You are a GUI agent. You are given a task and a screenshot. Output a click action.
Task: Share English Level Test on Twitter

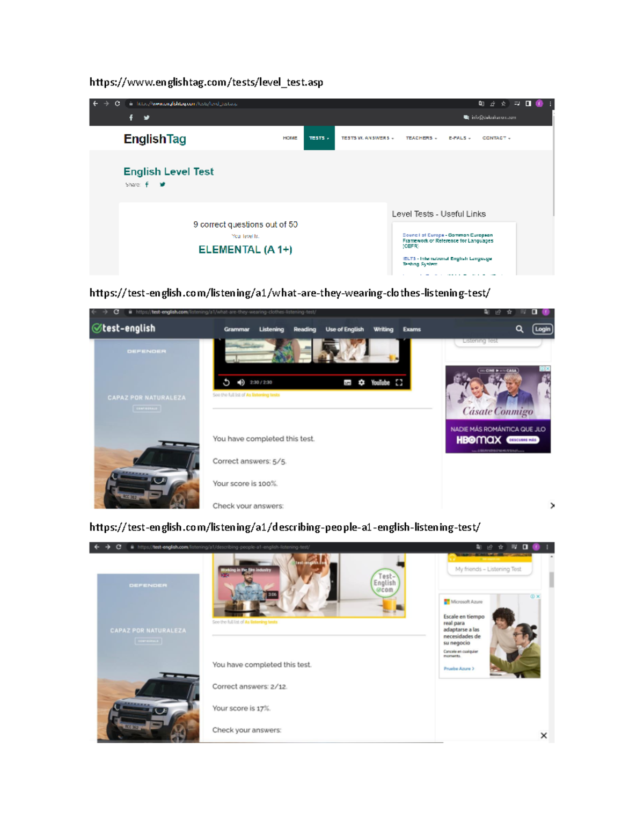pyautogui.click(x=162, y=185)
